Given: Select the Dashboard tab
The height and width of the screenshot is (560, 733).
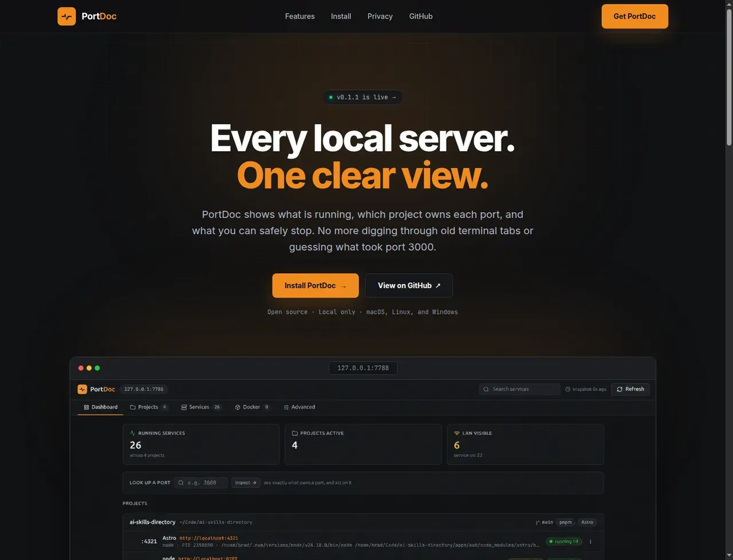Looking at the screenshot, I should [x=100, y=407].
